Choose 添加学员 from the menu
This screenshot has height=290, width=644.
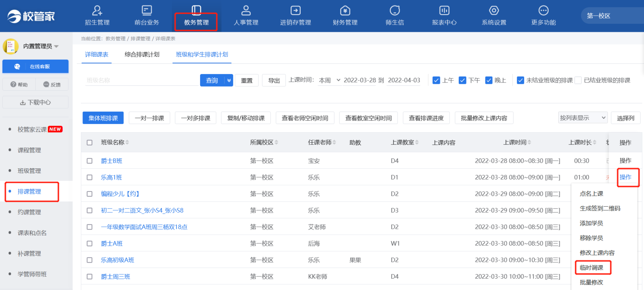coord(591,223)
